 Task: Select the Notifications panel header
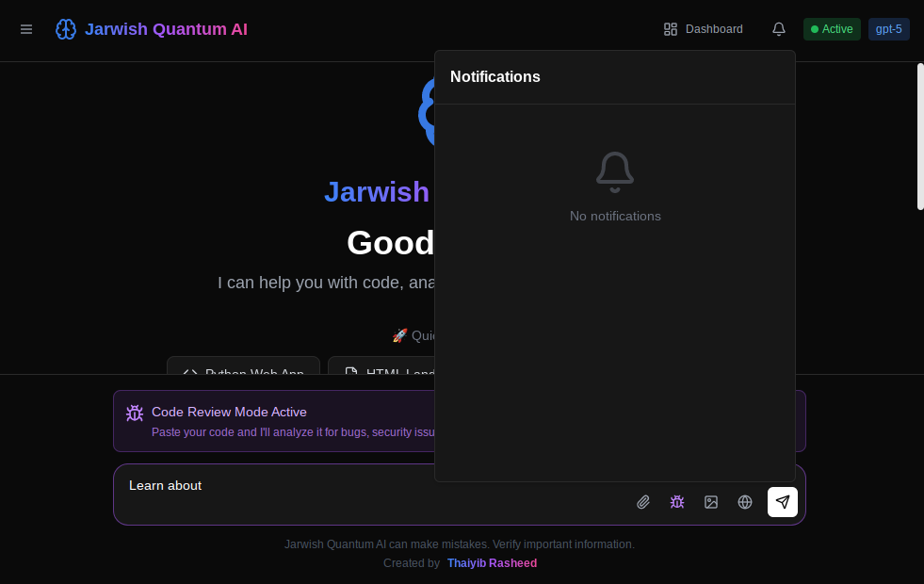495,76
